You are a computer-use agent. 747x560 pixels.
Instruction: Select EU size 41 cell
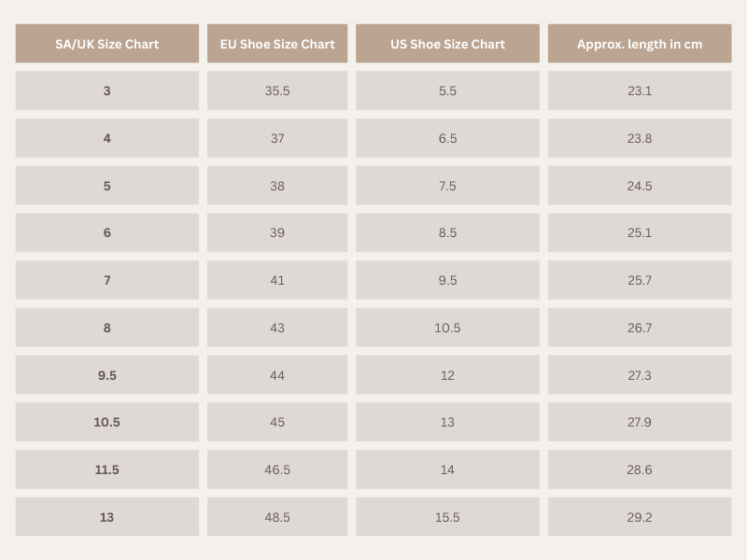(277, 280)
